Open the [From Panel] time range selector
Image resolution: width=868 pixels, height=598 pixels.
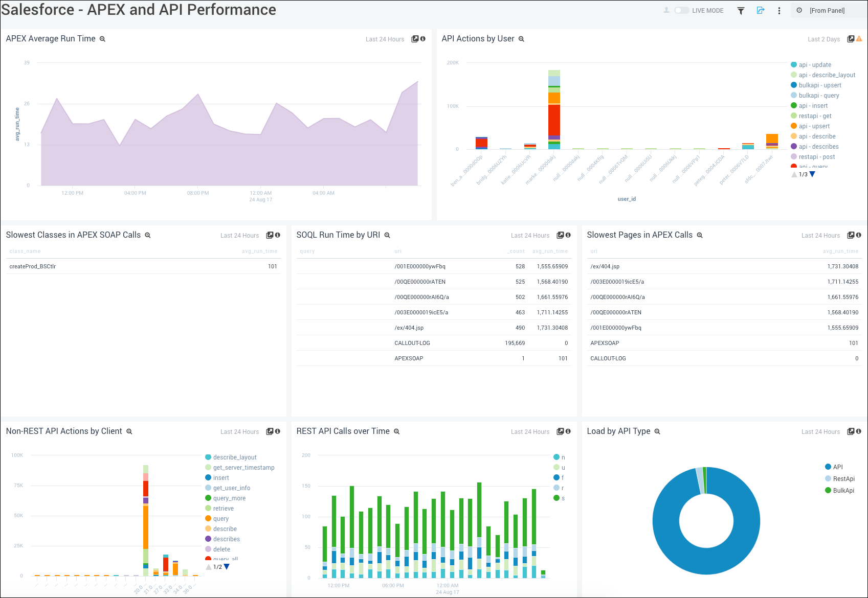[x=828, y=10]
